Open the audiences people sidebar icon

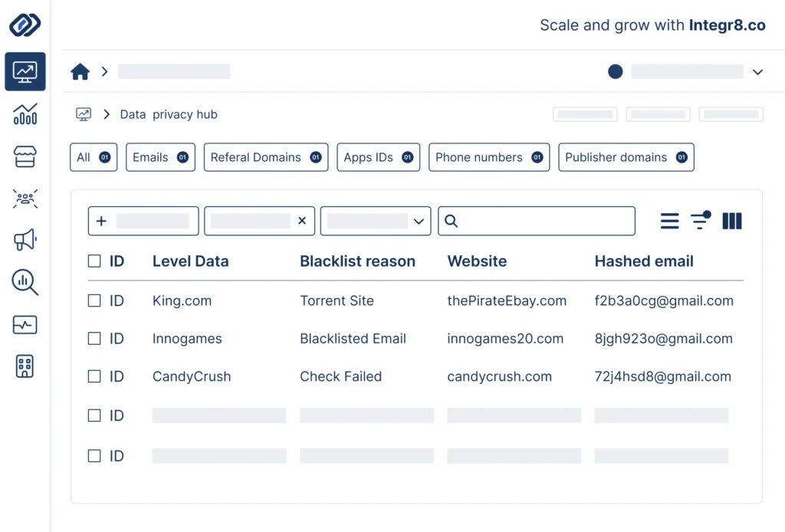(x=25, y=199)
